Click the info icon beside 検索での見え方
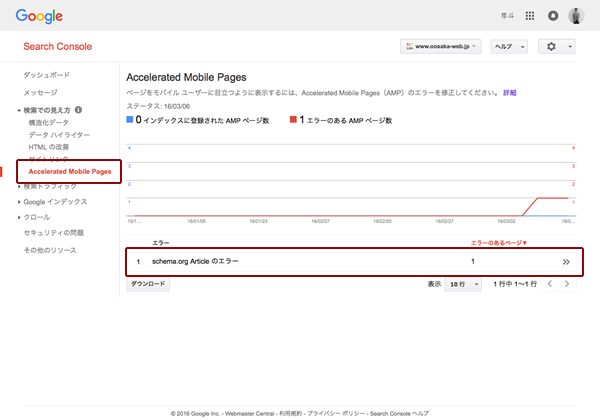Viewport: 600px width, 420px height. (x=78, y=110)
